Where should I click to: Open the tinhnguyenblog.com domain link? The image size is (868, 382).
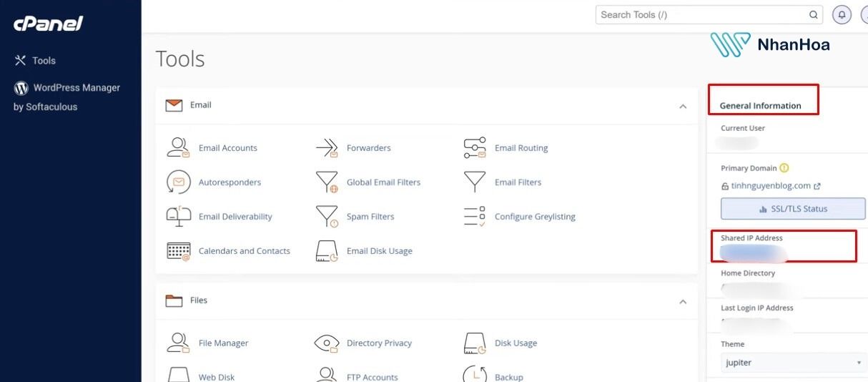[x=771, y=186]
